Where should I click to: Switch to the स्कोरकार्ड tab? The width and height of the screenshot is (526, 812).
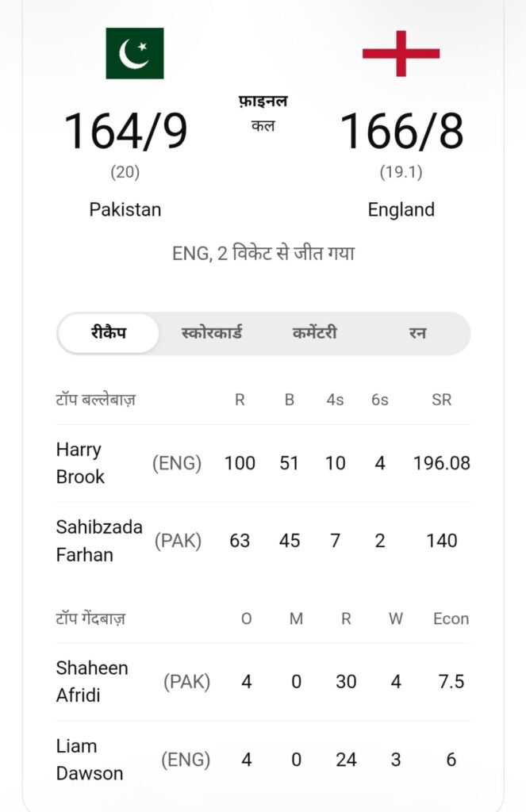coord(211,333)
